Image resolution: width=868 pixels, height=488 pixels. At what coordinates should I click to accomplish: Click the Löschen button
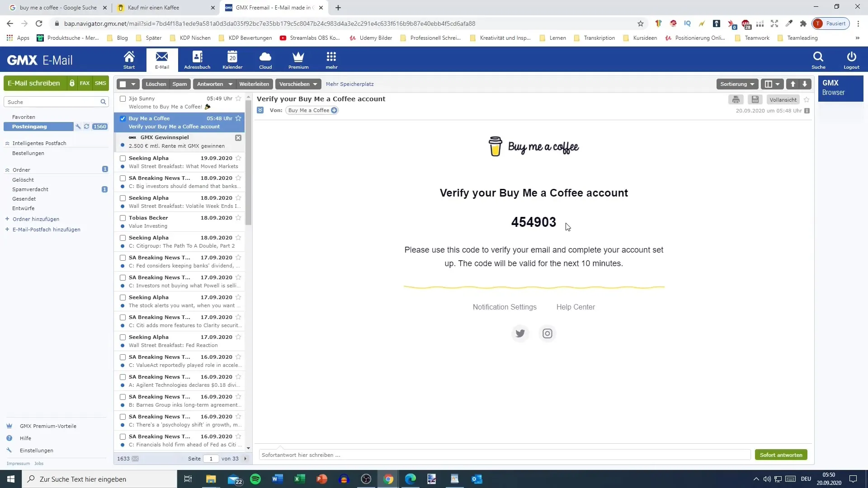pos(156,84)
